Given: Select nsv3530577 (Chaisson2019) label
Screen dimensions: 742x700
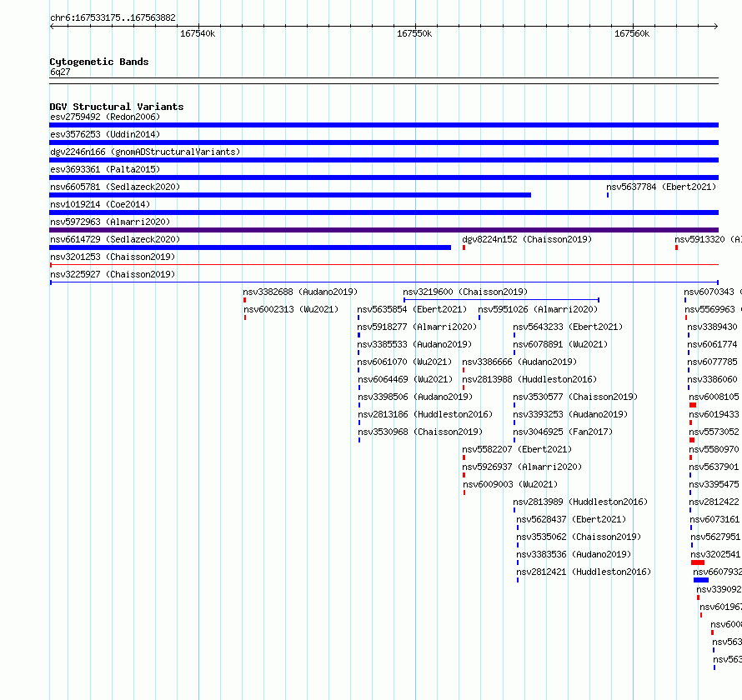Looking at the screenshot, I should (x=575, y=397).
